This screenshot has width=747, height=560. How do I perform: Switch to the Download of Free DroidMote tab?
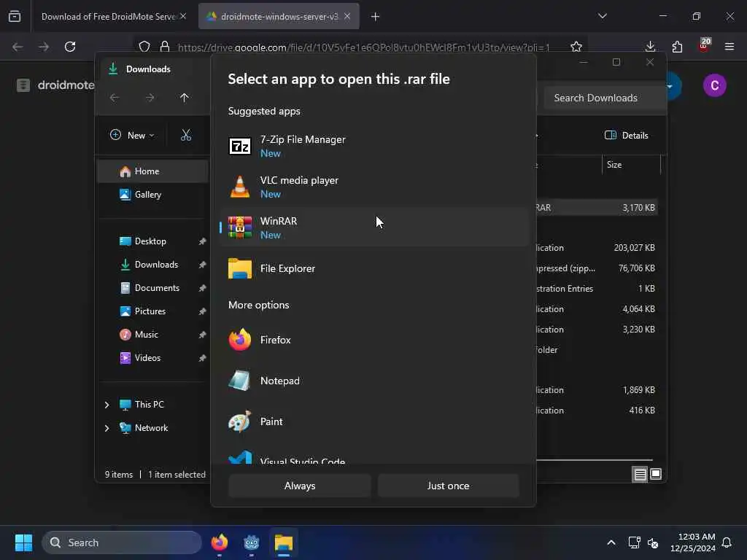pos(113,17)
